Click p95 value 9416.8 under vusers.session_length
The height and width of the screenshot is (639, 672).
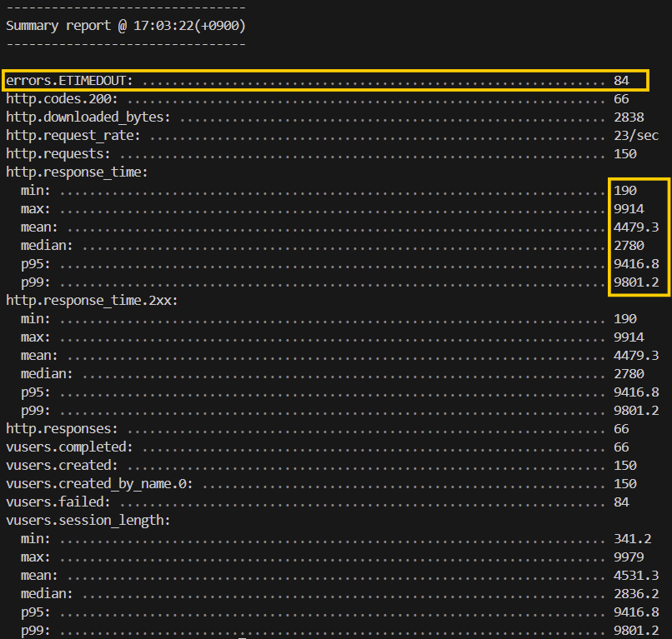coord(636,612)
